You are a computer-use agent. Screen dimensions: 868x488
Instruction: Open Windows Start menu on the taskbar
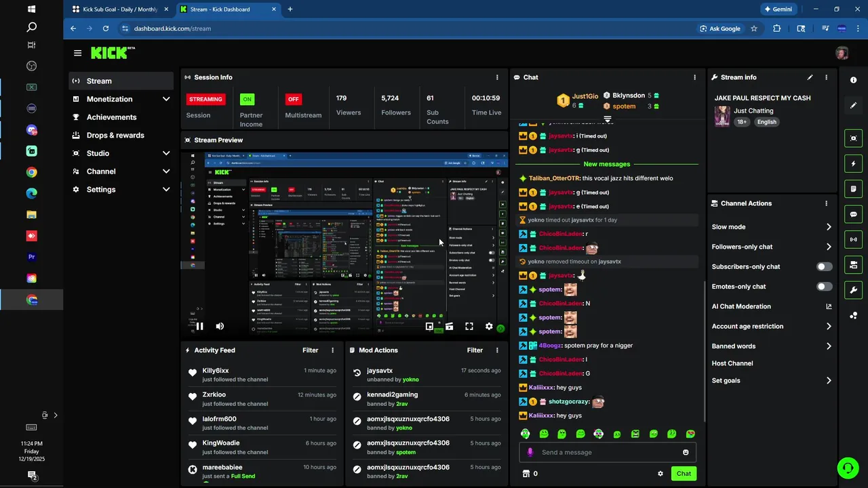point(31,9)
